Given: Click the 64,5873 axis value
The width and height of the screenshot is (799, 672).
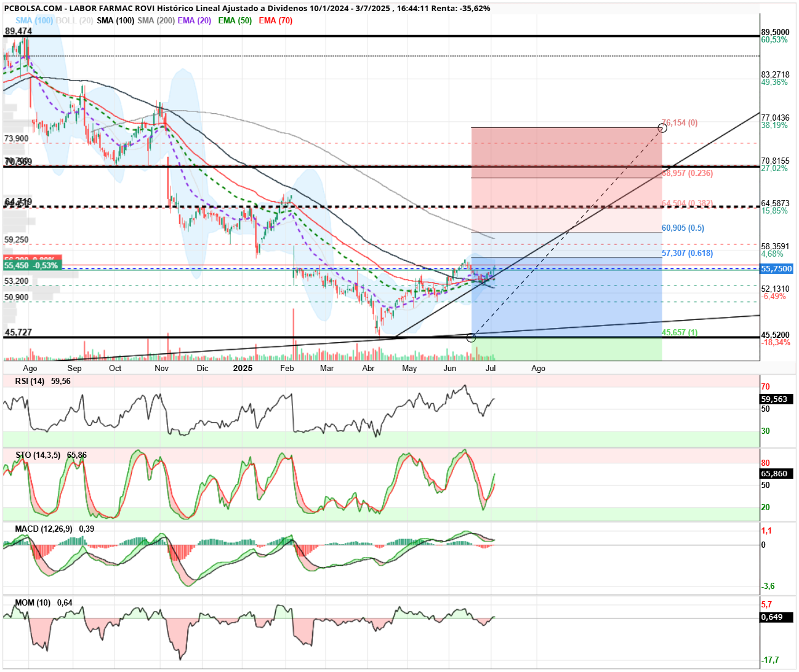Looking at the screenshot, I should click(x=775, y=203).
